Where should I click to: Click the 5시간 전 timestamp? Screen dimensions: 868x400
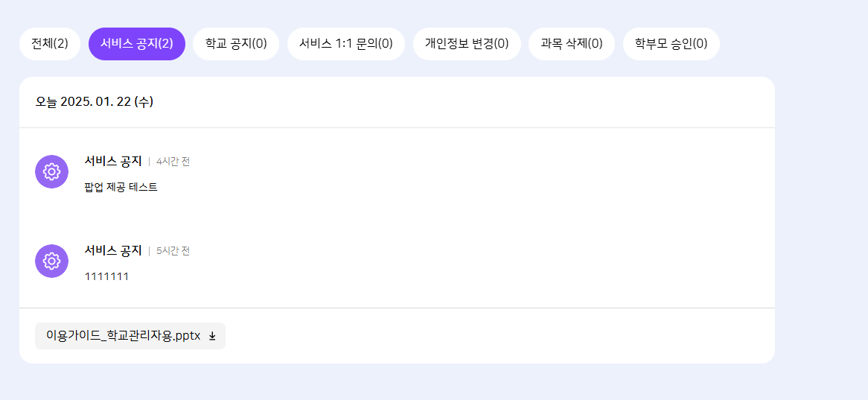click(x=173, y=251)
